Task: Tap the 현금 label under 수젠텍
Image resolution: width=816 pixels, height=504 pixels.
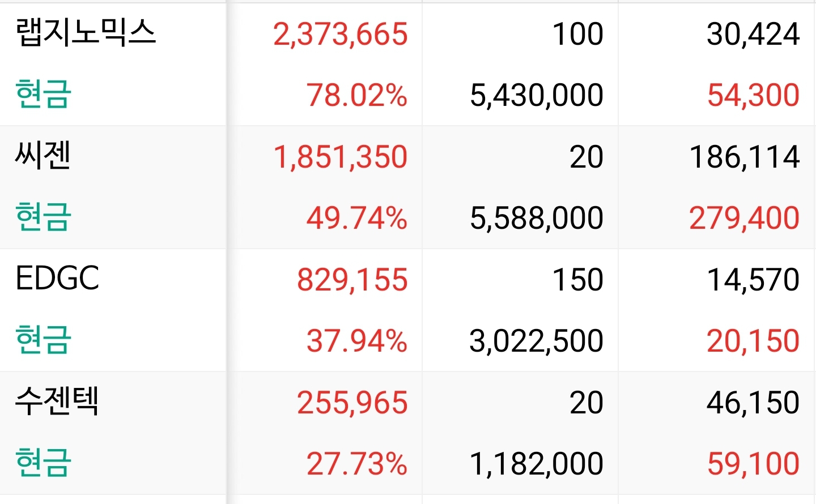Action: pos(43,463)
